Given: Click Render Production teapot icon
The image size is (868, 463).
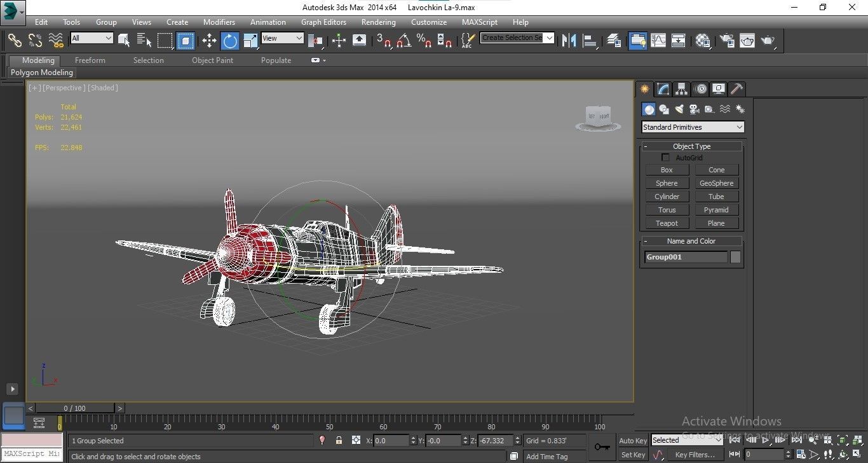Looking at the screenshot, I should point(768,41).
